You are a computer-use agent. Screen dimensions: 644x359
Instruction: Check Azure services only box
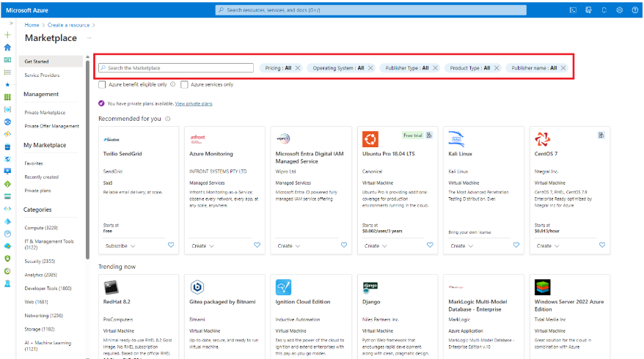[184, 84]
